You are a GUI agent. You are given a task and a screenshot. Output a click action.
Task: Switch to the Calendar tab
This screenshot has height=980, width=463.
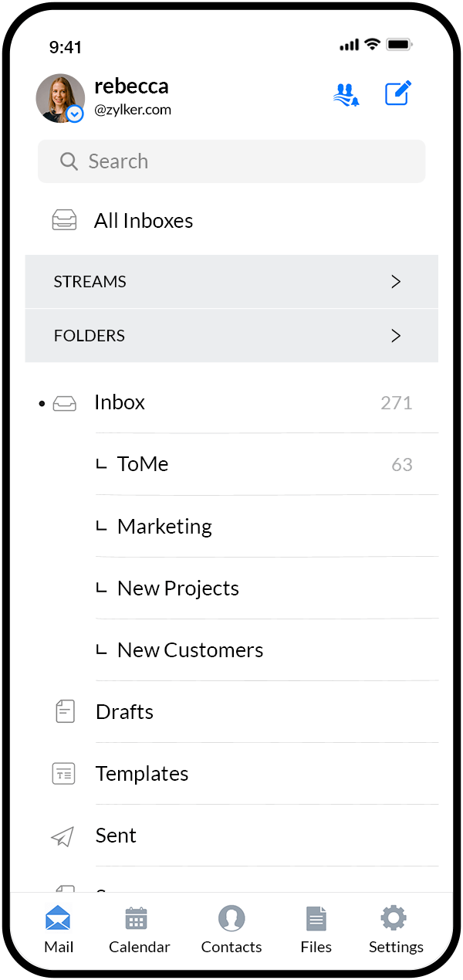click(x=139, y=930)
